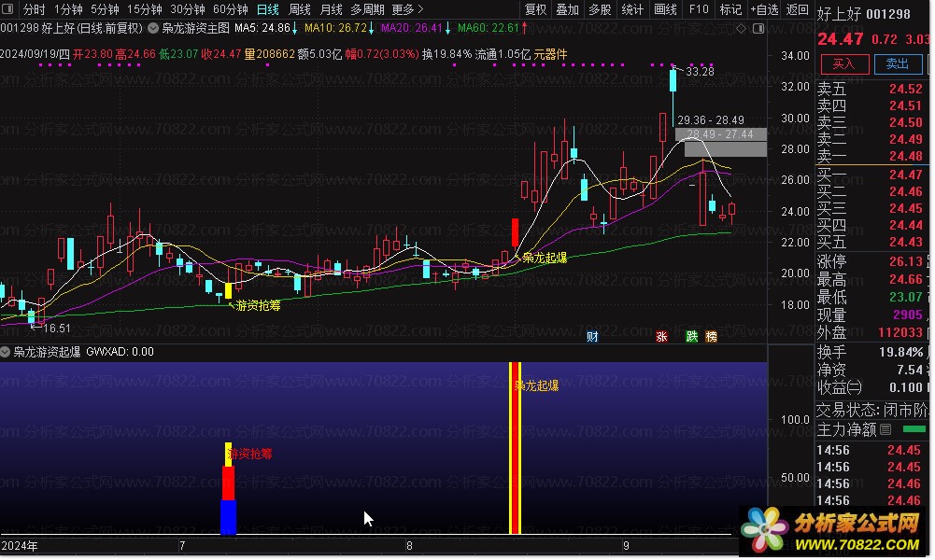The height and width of the screenshot is (560, 935).
Task: Click the 返回 back button
Action: [x=798, y=9]
